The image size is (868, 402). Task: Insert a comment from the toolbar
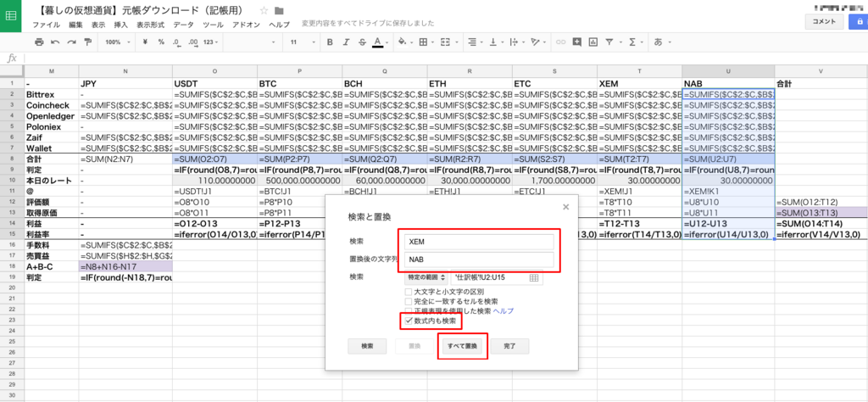point(577,42)
